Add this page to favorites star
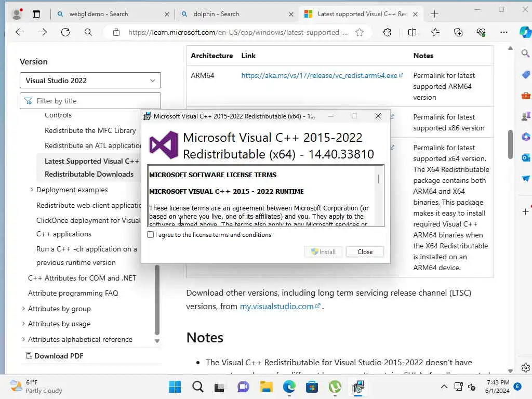The width and height of the screenshot is (532, 399). 360,32
